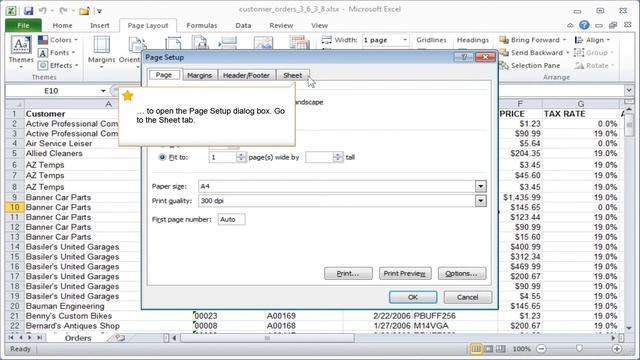Click the Print Titles icon in the ribbon
Viewport: 640px width, 360px height.
point(300,42)
